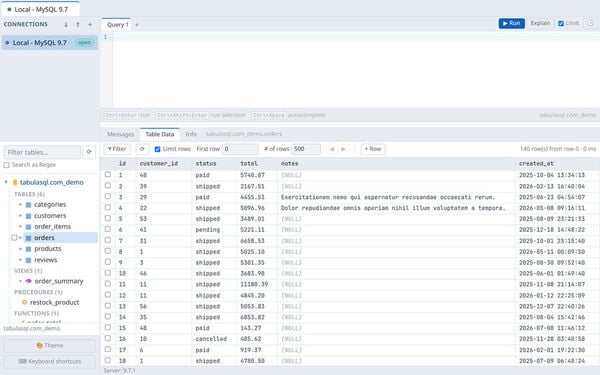Expand the orders table node

pyautogui.click(x=20, y=238)
